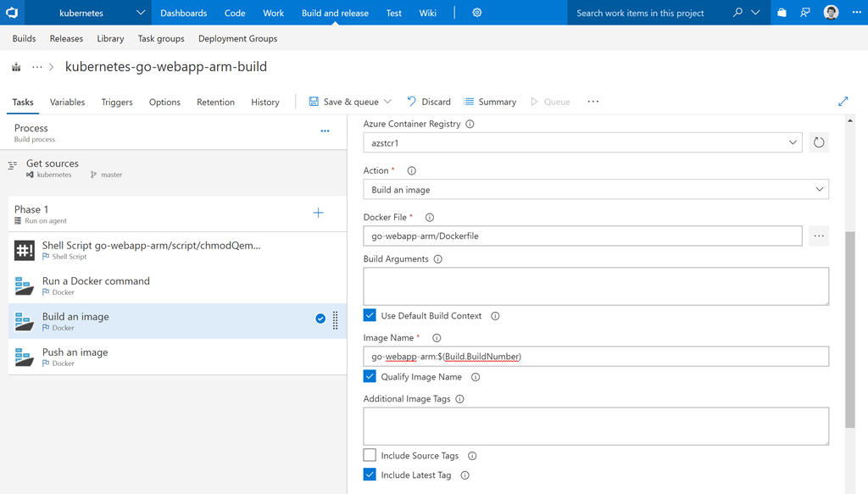The image size is (868, 494).
Task: Open the kubernetes project selector dropdown
Action: tap(140, 13)
